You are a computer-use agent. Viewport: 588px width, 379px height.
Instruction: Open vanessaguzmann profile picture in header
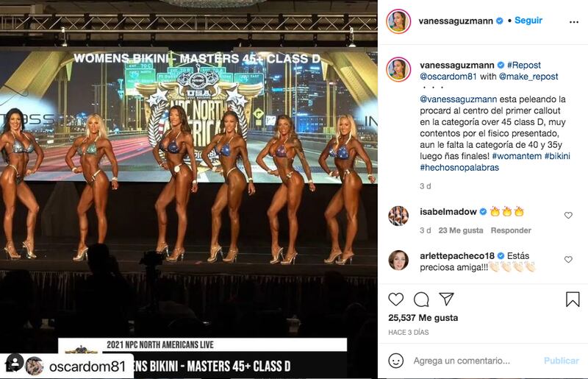pyautogui.click(x=398, y=21)
